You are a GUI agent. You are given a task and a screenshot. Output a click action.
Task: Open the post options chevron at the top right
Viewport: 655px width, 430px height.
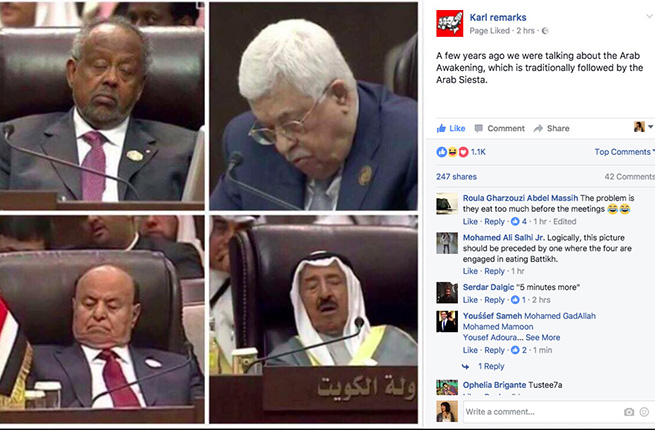pos(649,17)
